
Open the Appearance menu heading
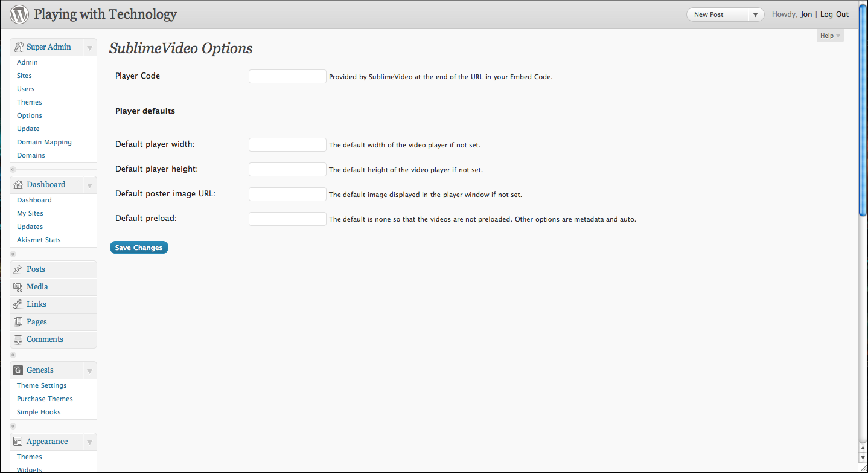(47, 442)
